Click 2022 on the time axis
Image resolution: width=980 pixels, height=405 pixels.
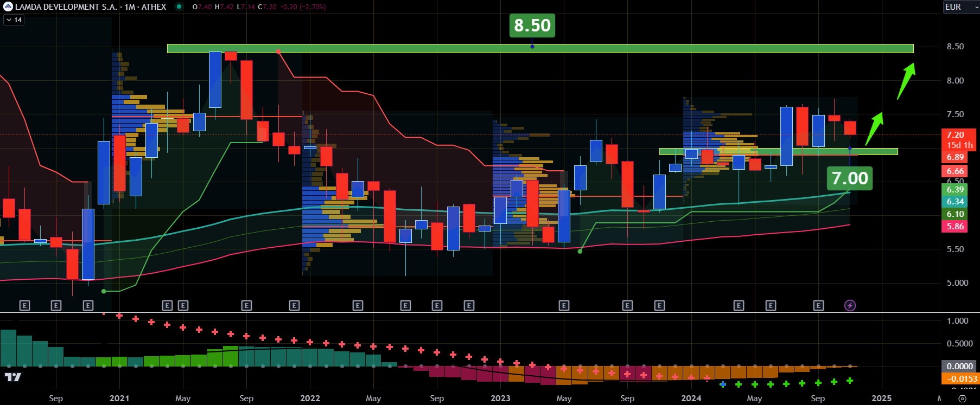pos(310,398)
